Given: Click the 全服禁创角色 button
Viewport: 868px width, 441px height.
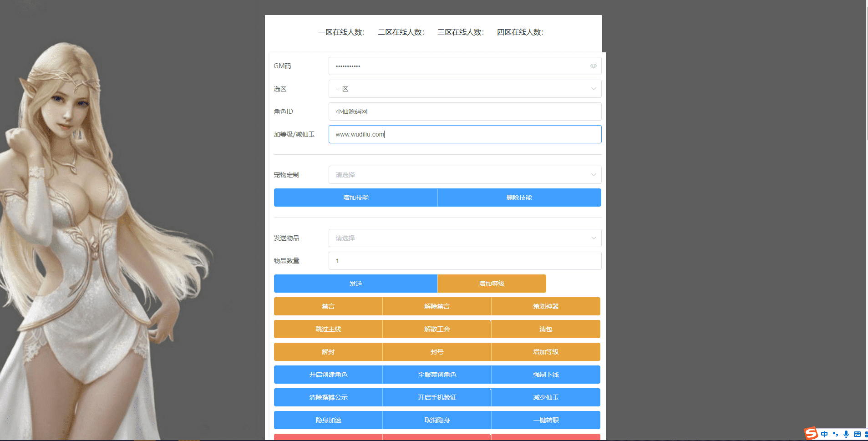Looking at the screenshot, I should tap(437, 375).
